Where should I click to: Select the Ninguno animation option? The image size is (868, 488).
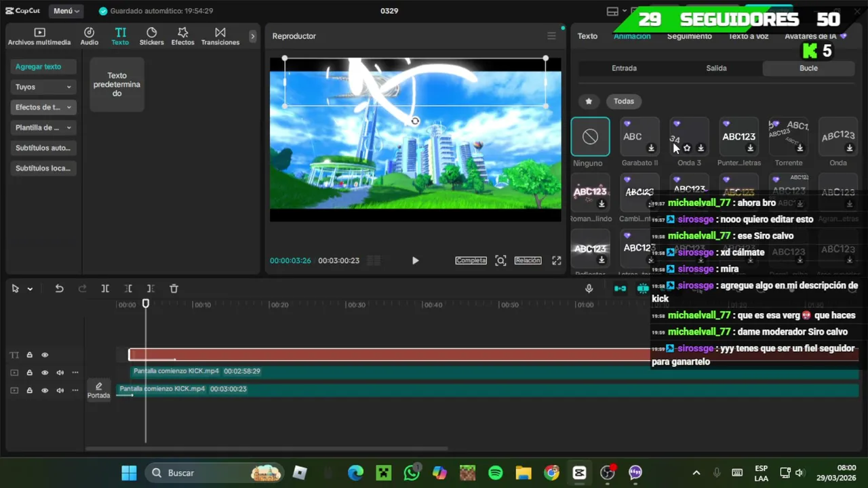tap(590, 137)
